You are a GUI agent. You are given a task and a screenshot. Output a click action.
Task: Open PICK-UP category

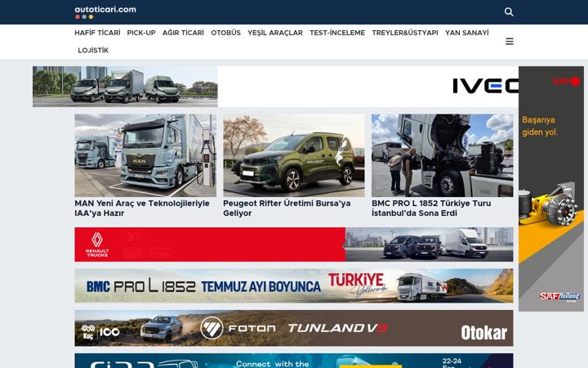click(141, 33)
